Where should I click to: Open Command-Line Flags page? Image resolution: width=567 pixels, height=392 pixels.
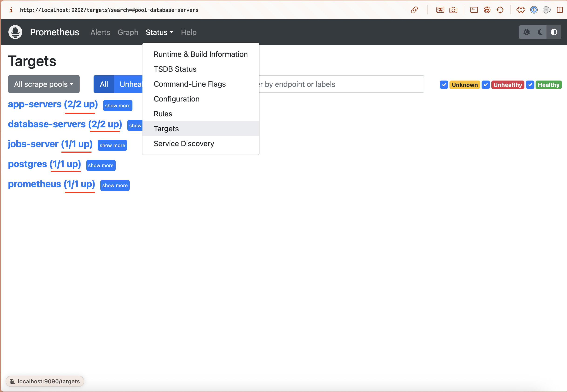[201, 84]
